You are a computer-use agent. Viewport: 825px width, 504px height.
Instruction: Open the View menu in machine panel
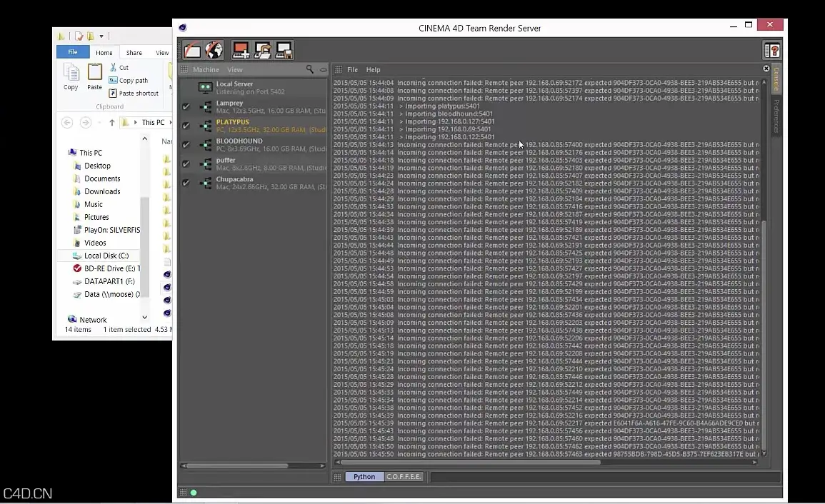click(235, 69)
